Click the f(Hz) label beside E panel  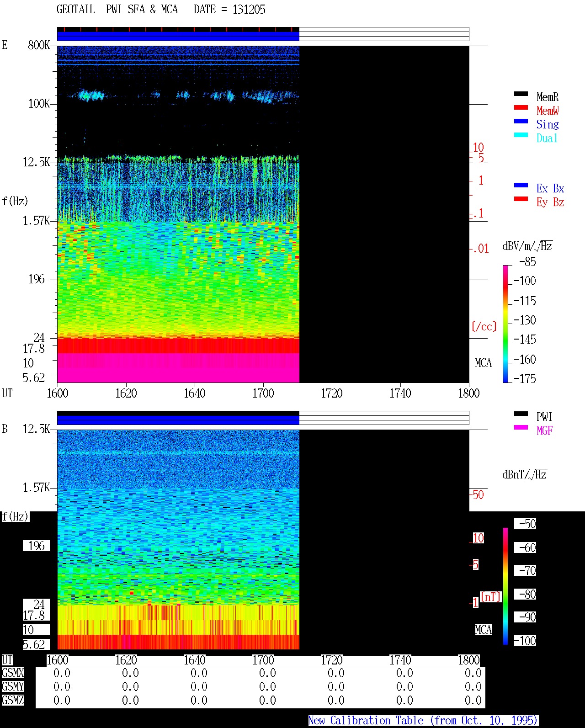point(15,201)
